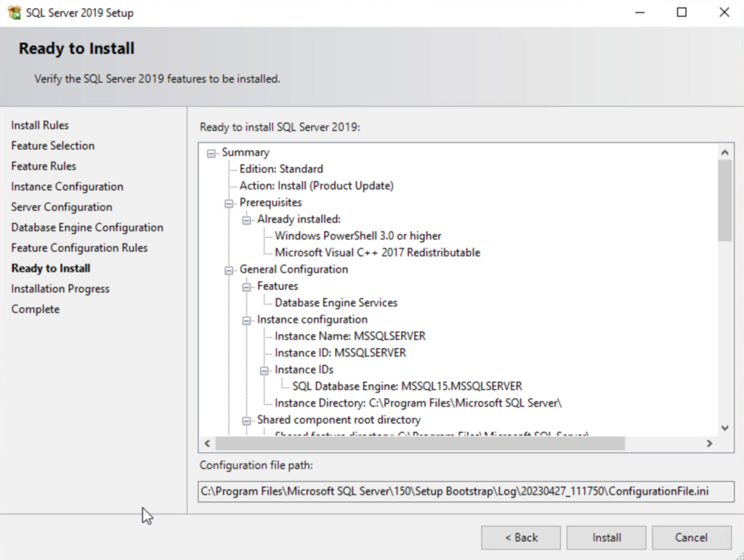This screenshot has width=744, height=560.
Task: Click the SQL Server Setup title bar icon
Action: point(14,12)
